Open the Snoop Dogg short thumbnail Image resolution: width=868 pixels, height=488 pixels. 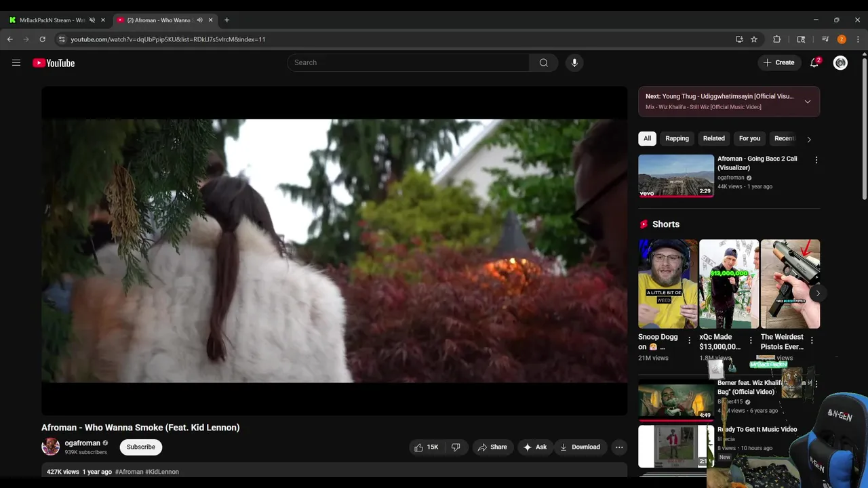coord(667,284)
